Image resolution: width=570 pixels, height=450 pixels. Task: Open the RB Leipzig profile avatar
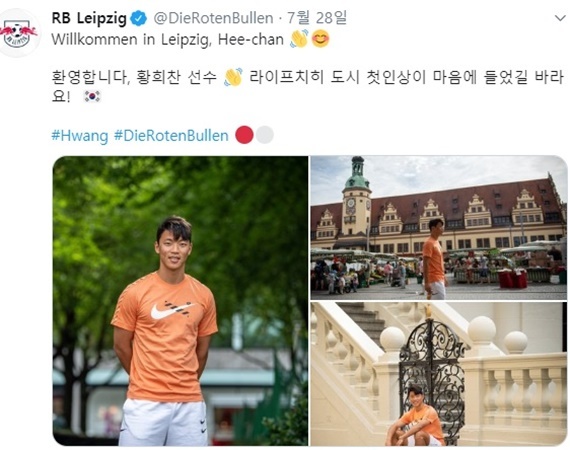pos(18,33)
